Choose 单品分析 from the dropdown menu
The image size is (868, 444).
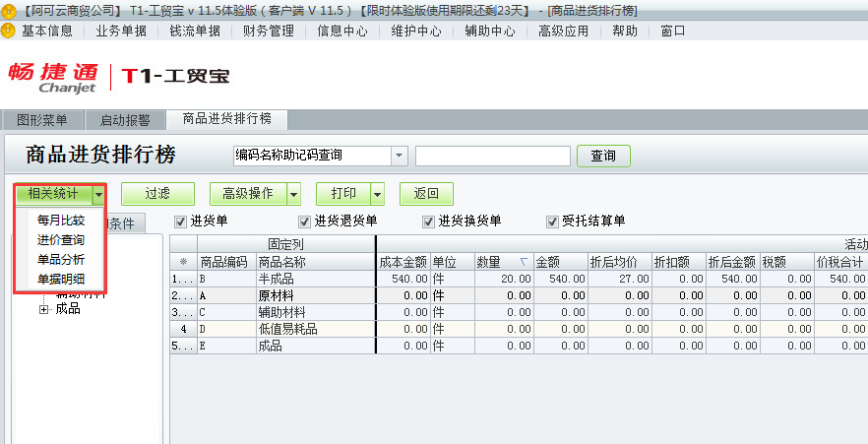click(61, 260)
